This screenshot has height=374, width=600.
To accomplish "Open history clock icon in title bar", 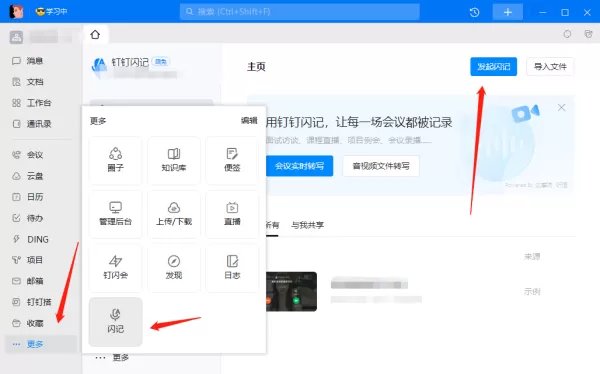I will (474, 12).
